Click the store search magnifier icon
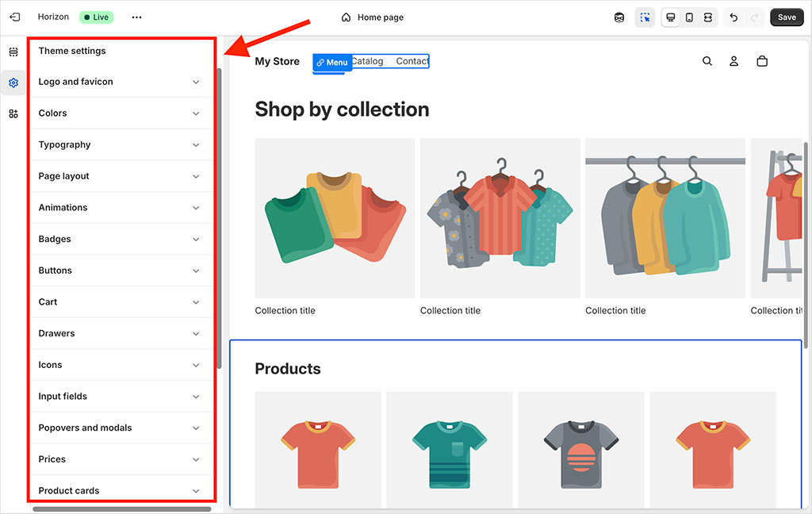The image size is (812, 514). pyautogui.click(x=707, y=61)
